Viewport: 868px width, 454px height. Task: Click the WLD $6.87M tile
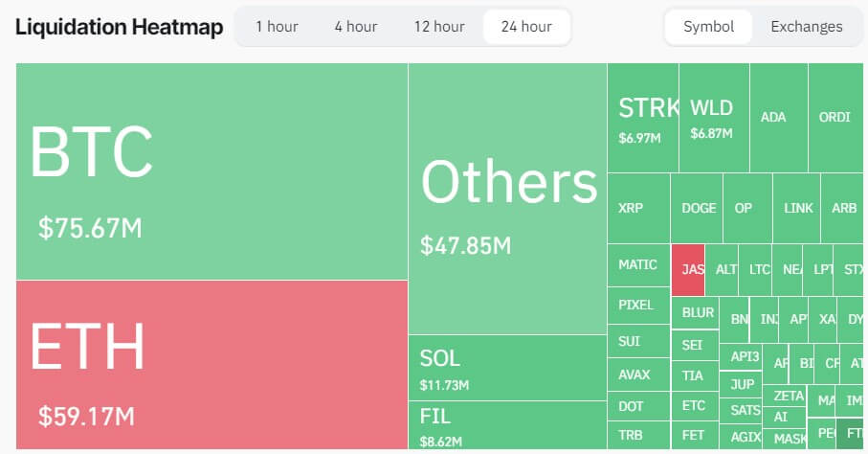[714, 118]
